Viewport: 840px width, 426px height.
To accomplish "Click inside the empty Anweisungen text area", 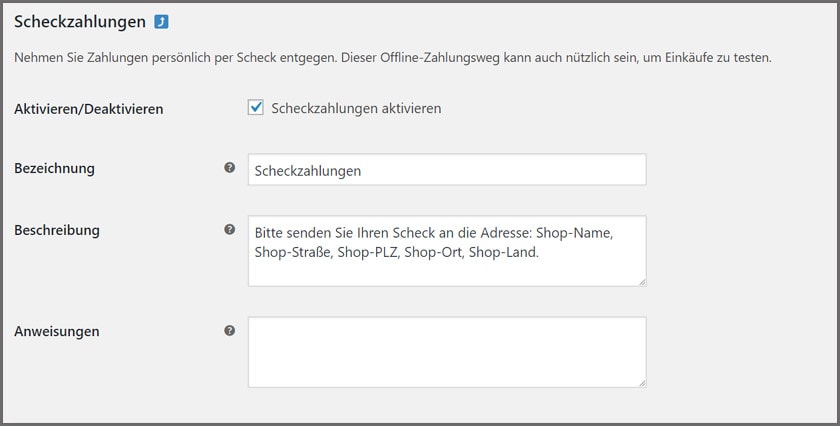I will (446, 352).
